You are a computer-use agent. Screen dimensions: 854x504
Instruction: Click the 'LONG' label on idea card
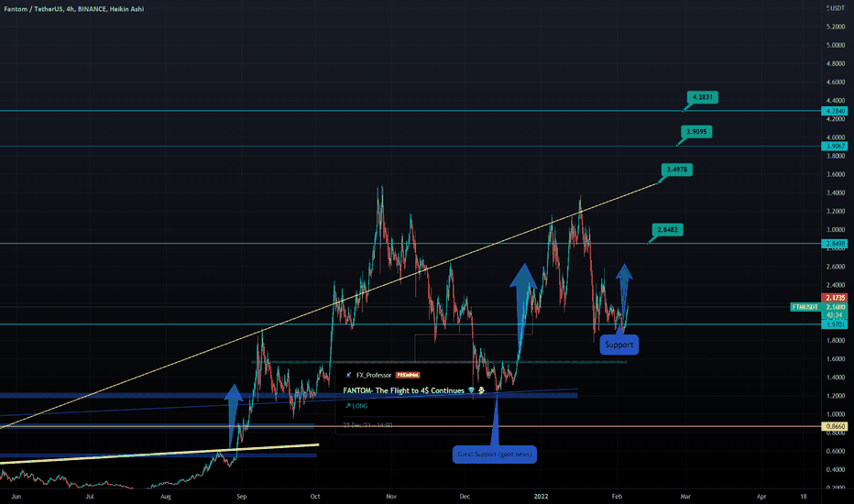click(360, 406)
